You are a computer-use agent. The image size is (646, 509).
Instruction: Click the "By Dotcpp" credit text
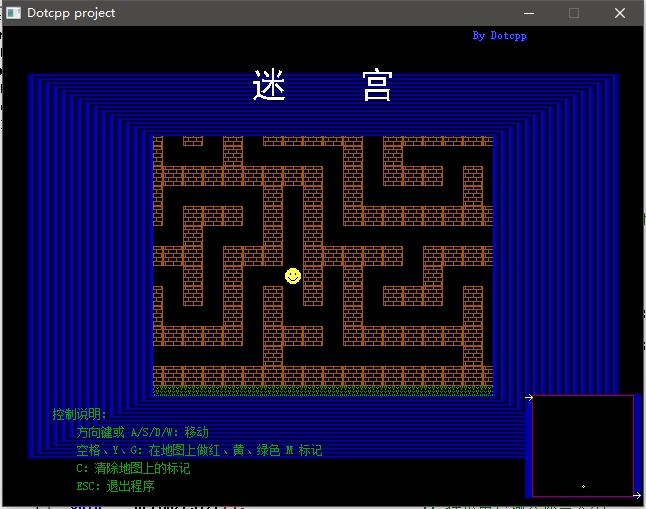point(499,36)
